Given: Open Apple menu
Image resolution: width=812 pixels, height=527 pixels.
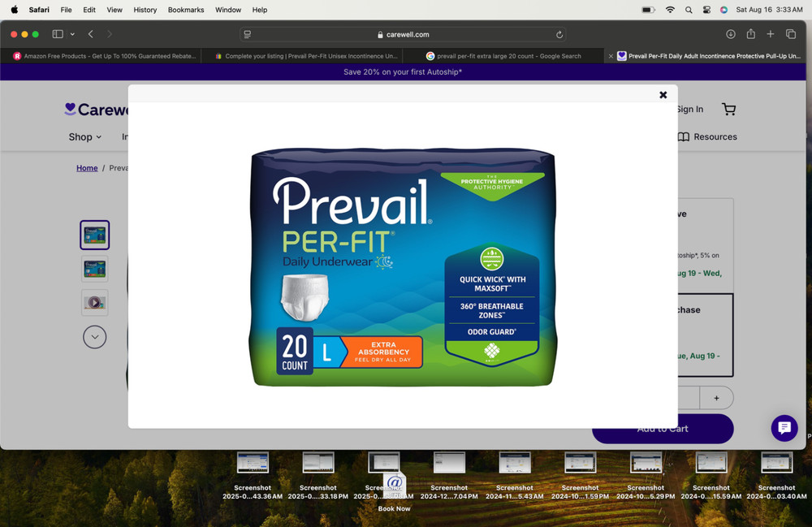Looking at the screenshot, I should 14,9.
